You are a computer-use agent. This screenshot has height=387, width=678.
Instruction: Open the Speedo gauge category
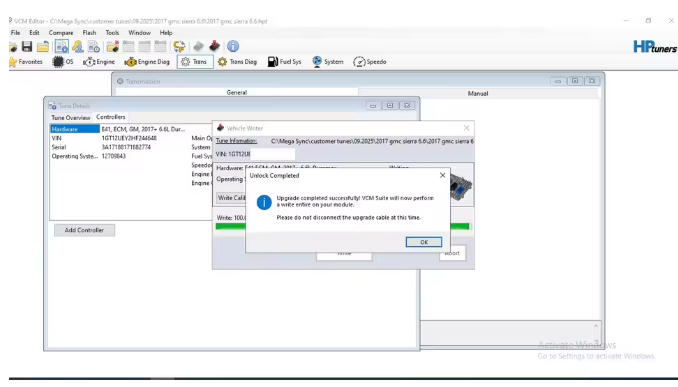point(370,62)
